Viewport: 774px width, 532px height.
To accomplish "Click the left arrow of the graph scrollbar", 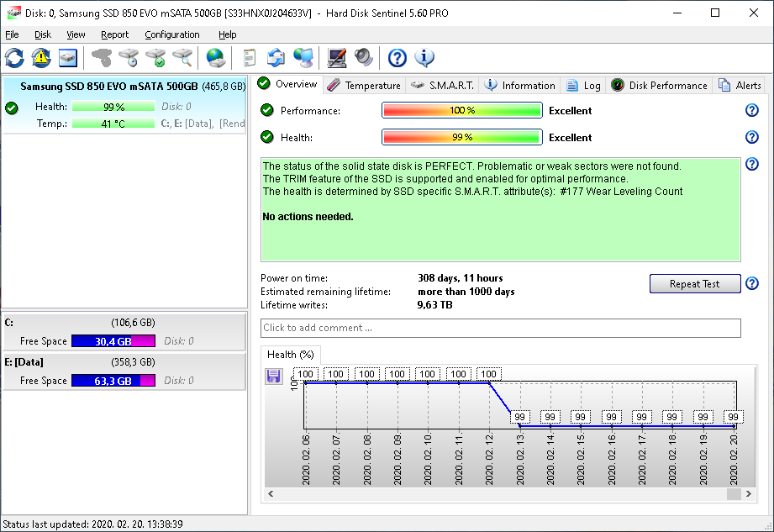I will [x=271, y=493].
